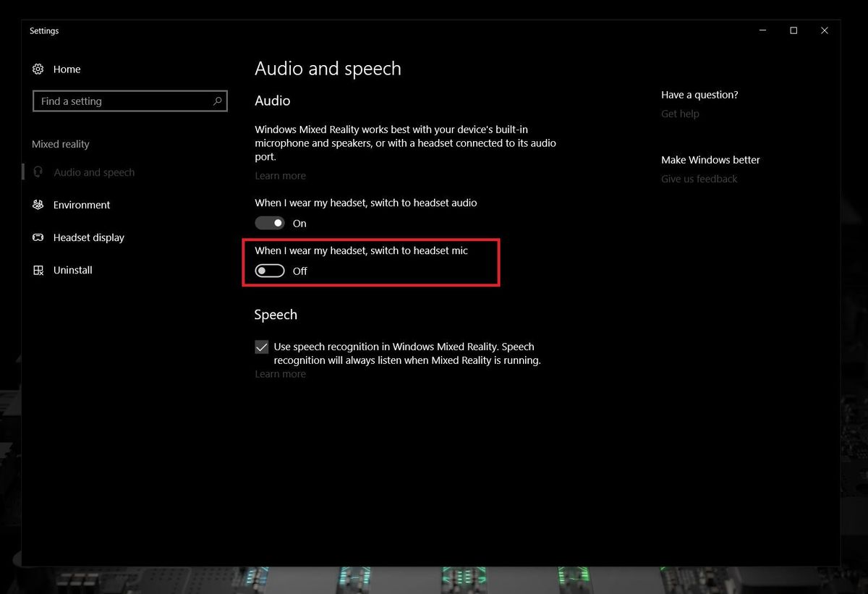Click the magnifying glass search icon
868x594 pixels.
[217, 101]
